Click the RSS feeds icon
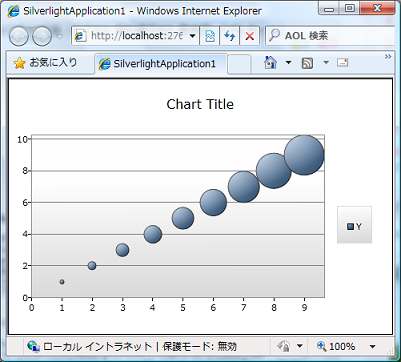401x362 pixels. point(307,63)
